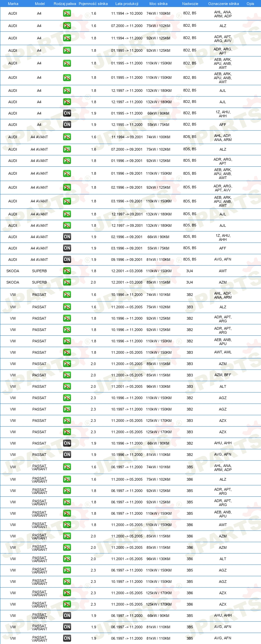261x644 pixels.
Task: Select the date cell 07.2000 -> 11.2000
Action: coord(127,26)
